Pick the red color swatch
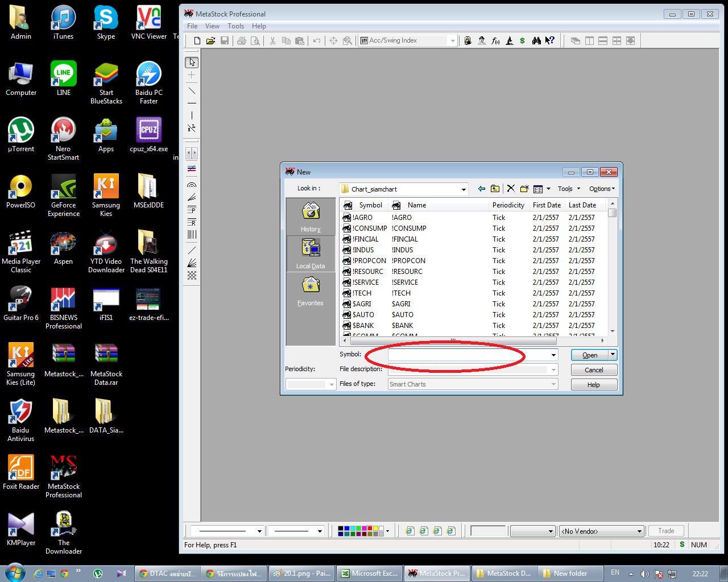 coord(370,529)
